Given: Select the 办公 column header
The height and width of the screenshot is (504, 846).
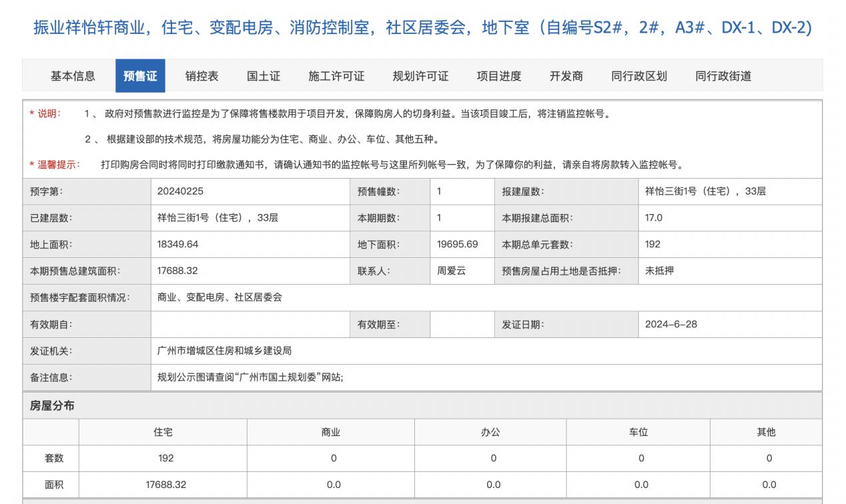Looking at the screenshot, I should coord(490,432).
